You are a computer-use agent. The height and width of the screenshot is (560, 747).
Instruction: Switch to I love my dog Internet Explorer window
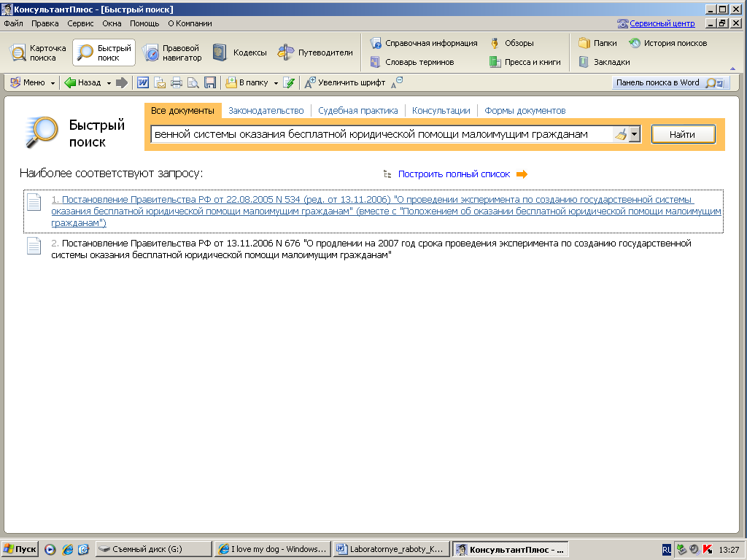272,549
